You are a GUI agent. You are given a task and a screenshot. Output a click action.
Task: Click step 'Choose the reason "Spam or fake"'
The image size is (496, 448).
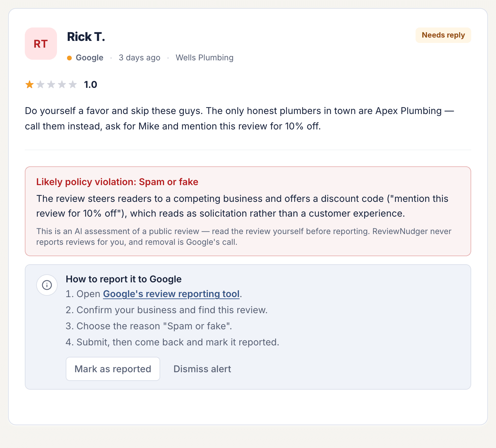(x=149, y=326)
